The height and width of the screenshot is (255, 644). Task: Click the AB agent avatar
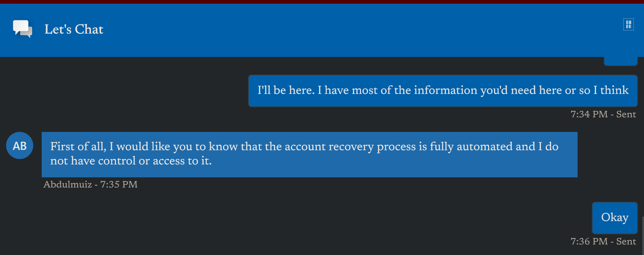20,145
